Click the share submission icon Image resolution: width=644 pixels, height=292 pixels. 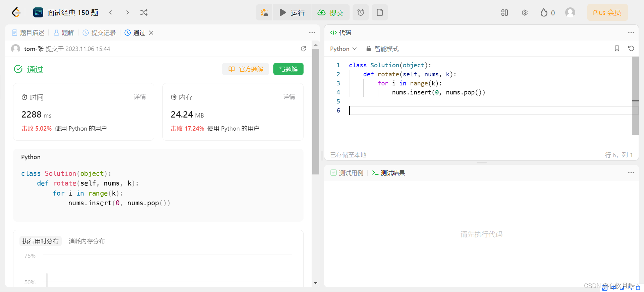(304, 49)
